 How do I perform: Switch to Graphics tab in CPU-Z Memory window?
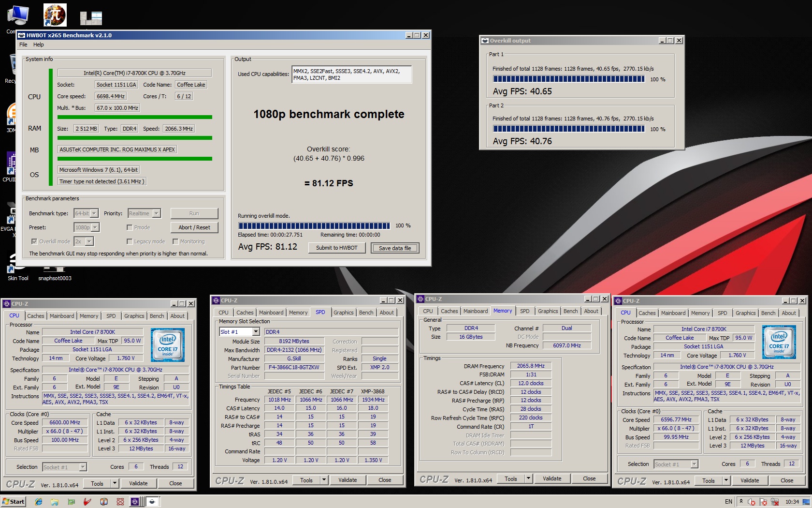coord(548,311)
